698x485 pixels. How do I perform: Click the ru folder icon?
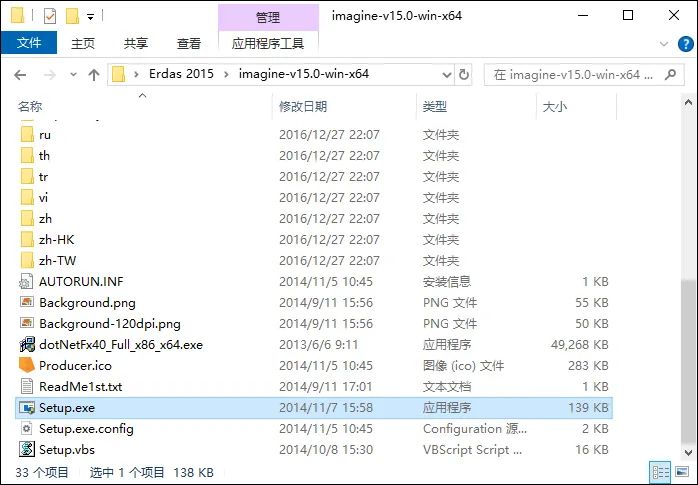(x=27, y=134)
